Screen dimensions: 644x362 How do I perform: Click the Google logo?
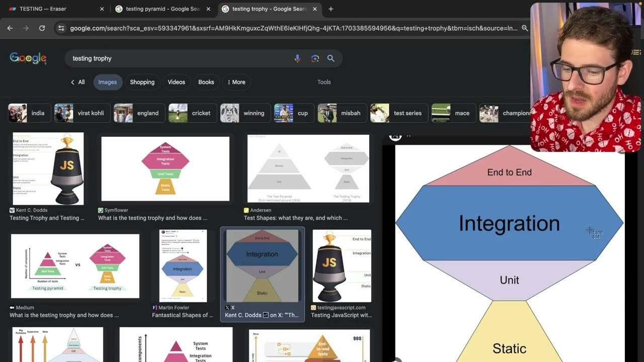coord(28,58)
